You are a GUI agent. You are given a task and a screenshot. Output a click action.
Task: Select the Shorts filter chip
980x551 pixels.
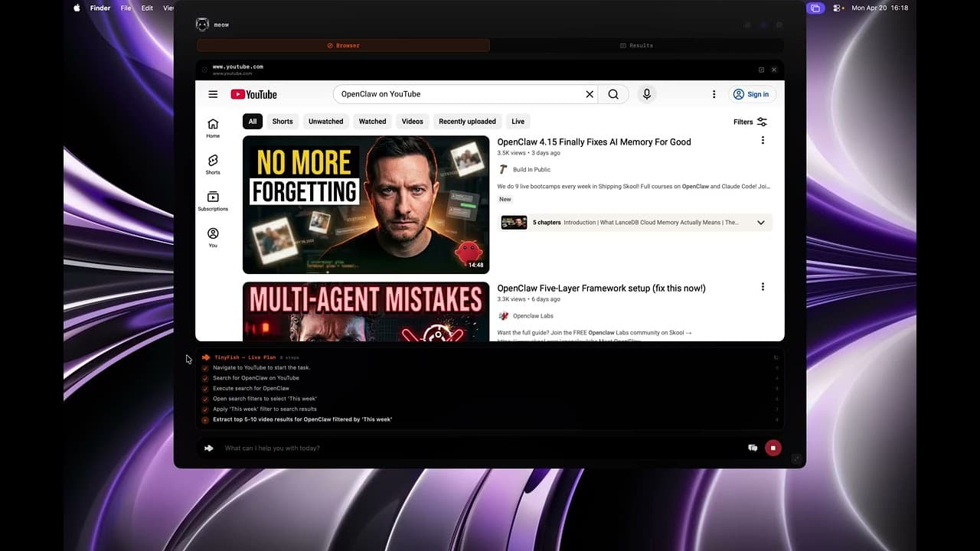pos(283,121)
